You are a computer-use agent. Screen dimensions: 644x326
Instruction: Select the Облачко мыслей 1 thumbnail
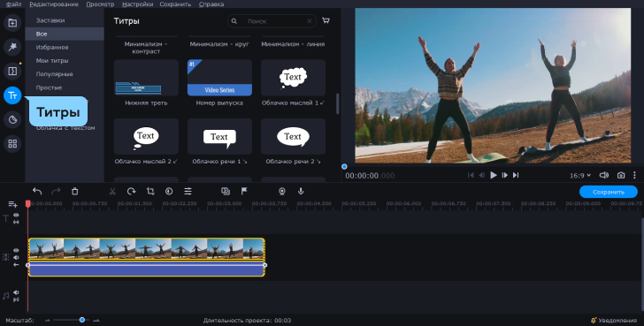294,78
